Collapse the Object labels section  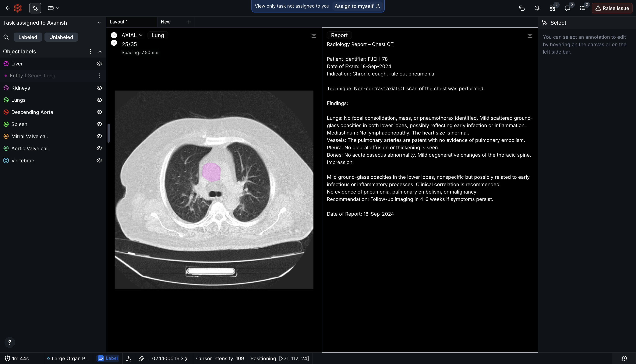click(100, 51)
